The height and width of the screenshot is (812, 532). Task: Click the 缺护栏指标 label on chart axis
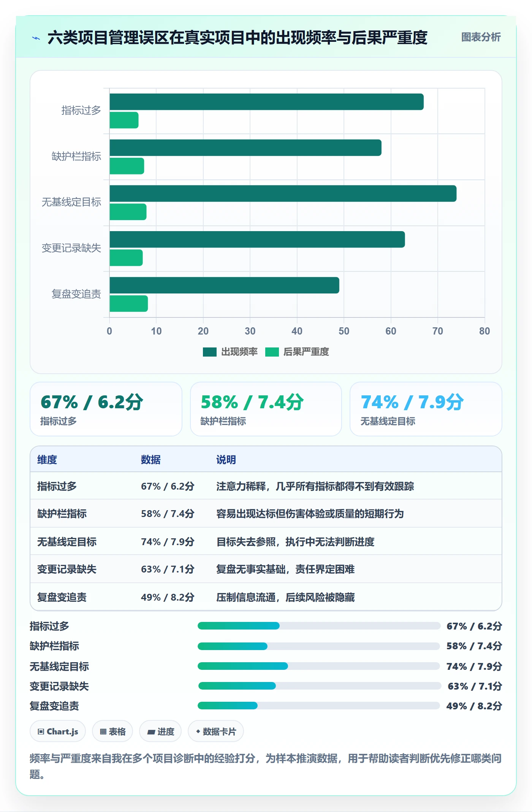[x=76, y=156]
